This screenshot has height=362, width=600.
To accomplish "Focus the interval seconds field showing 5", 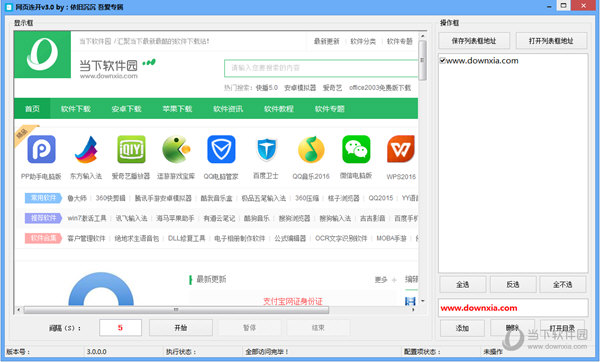I will (120, 328).
